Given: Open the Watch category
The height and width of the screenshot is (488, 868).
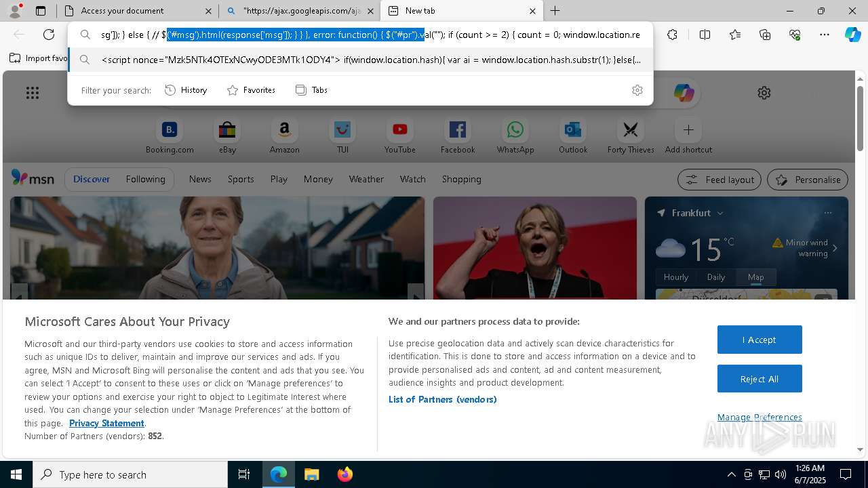Looking at the screenshot, I should (x=413, y=179).
